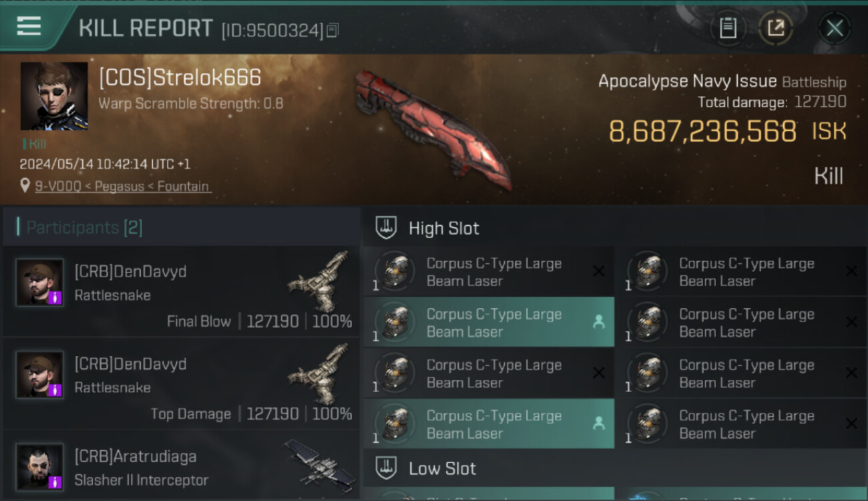Copy kill report ID icon

[333, 30]
